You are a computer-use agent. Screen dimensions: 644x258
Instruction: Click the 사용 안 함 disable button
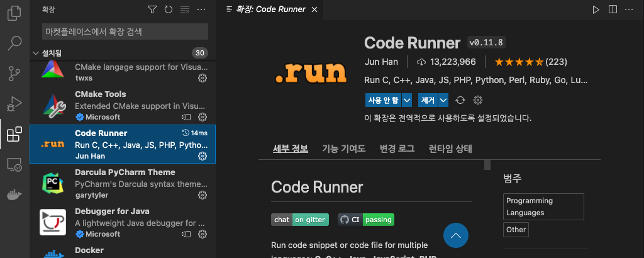click(383, 100)
